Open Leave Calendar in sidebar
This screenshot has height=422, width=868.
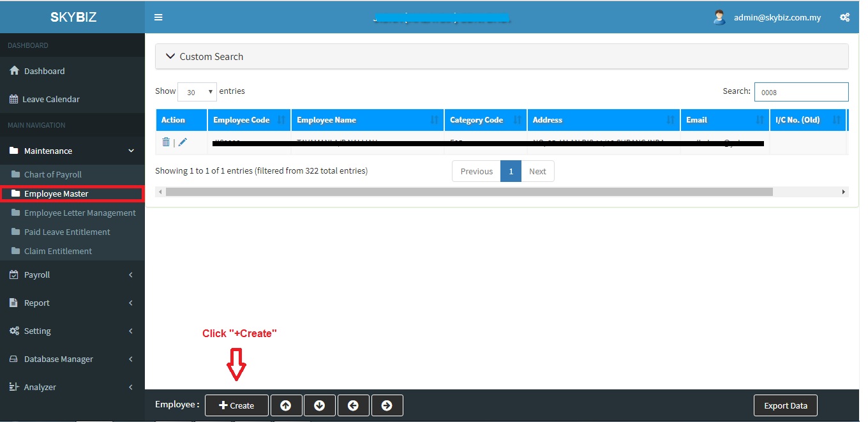(50, 99)
